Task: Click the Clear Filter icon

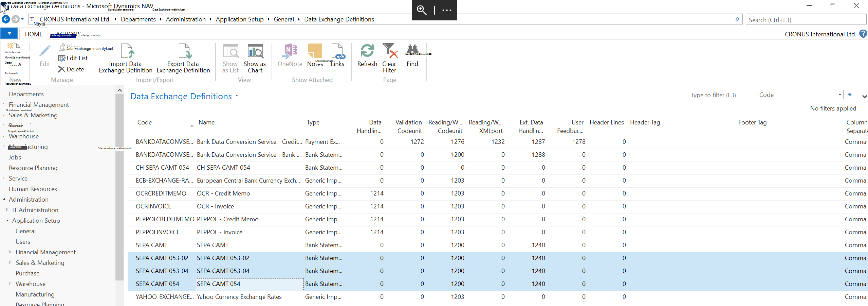Action: pos(390,51)
